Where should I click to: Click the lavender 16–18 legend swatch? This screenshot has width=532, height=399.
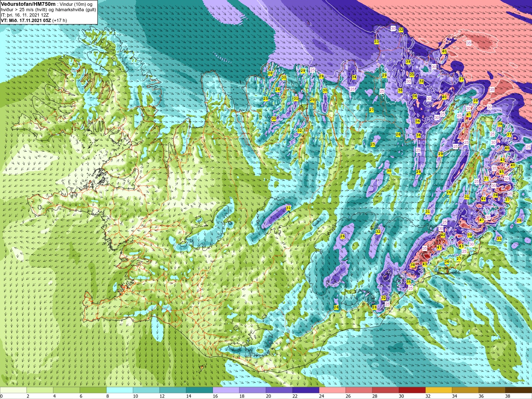click(x=226, y=390)
